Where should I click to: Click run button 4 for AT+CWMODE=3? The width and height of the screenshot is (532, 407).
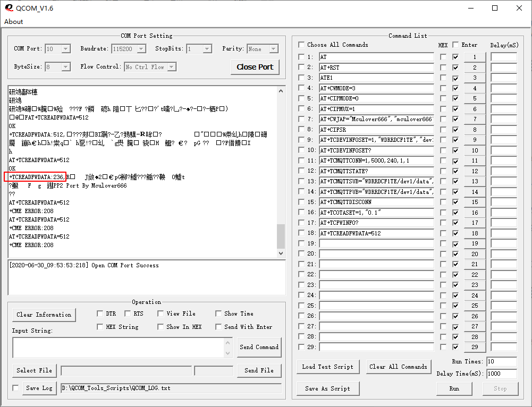(x=475, y=88)
